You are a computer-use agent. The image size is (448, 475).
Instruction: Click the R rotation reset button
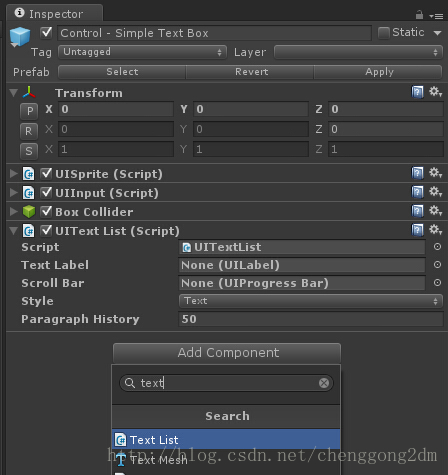click(x=29, y=131)
